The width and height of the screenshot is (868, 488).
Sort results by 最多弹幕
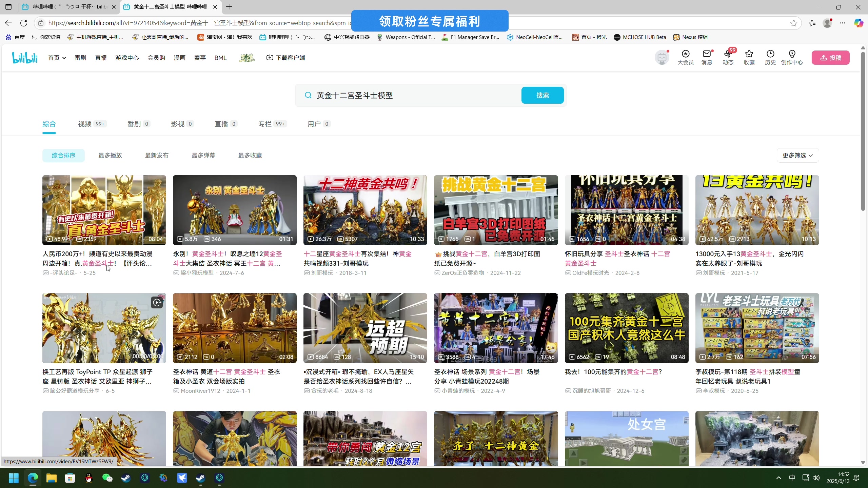pos(203,155)
